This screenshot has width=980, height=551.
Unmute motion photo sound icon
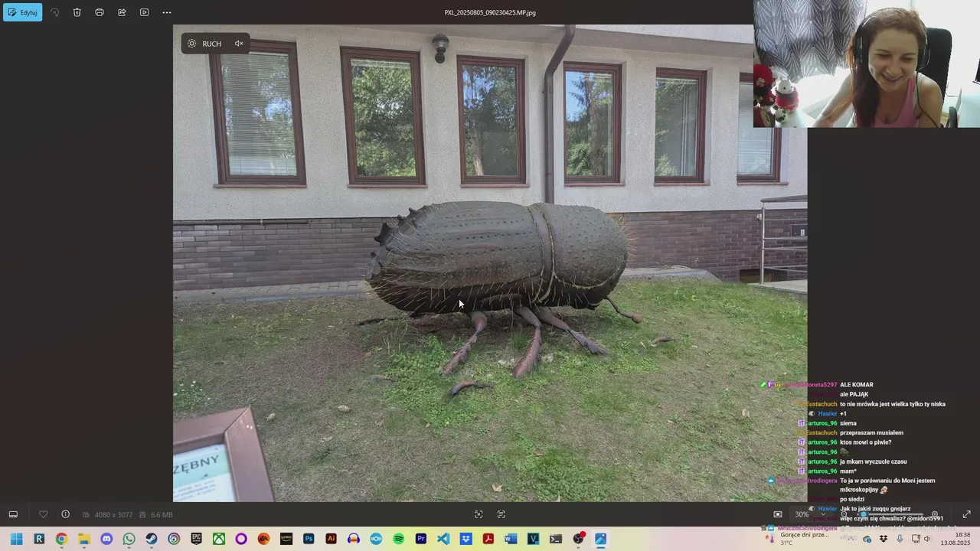tap(239, 44)
